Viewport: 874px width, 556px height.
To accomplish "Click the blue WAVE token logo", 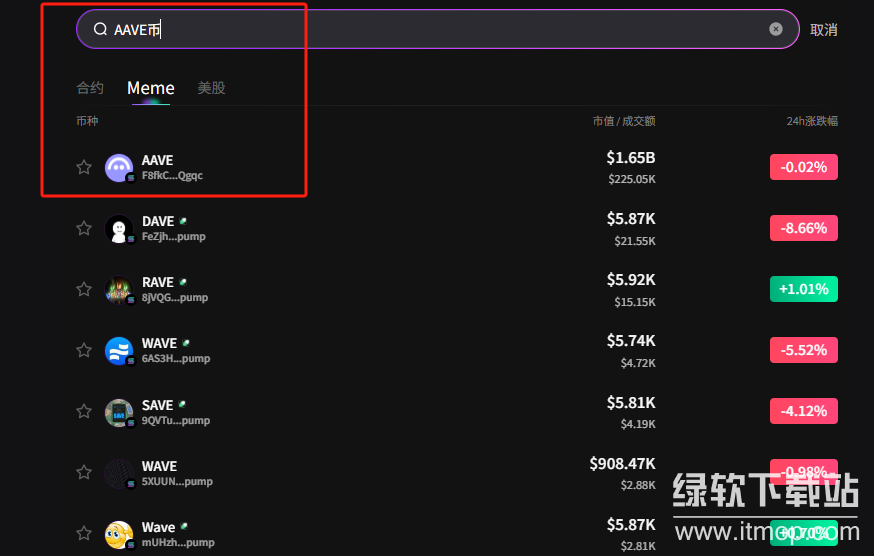I will pos(119,351).
